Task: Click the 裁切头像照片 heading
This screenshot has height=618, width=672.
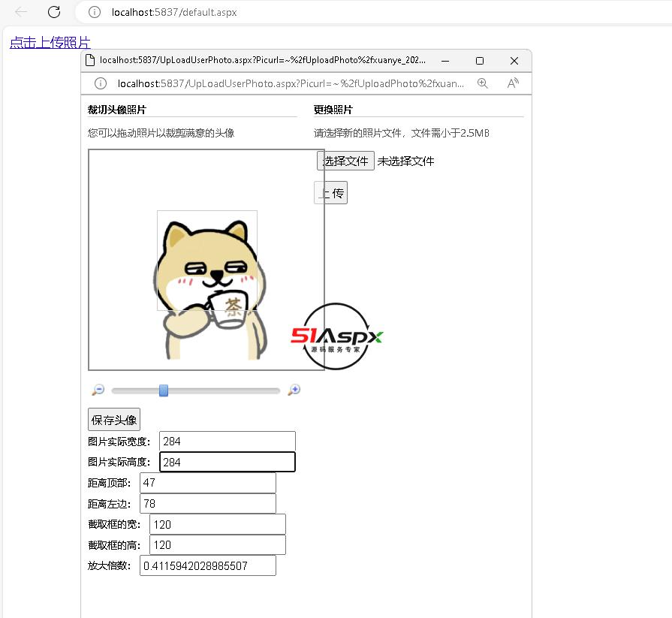Action: (117, 110)
